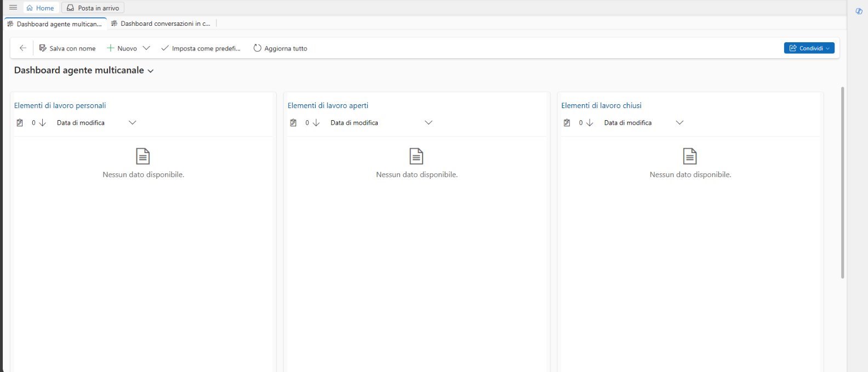Screen dimensions: 868x372
Task: Expand the Nuovo dropdown chevron
Action: (x=146, y=48)
